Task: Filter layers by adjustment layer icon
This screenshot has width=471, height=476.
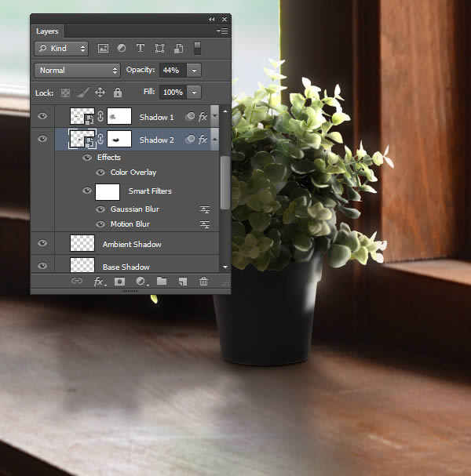Action: pyautogui.click(x=122, y=49)
